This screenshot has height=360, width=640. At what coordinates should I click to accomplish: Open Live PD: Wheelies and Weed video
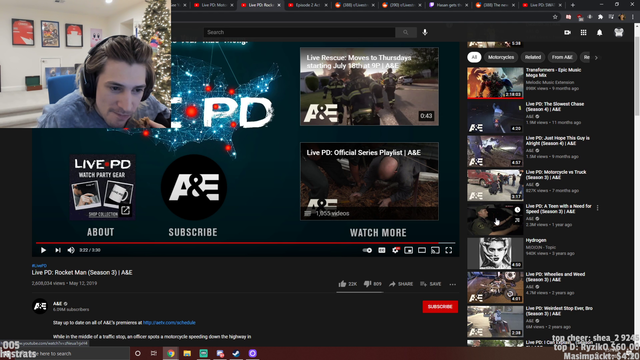[495, 288]
